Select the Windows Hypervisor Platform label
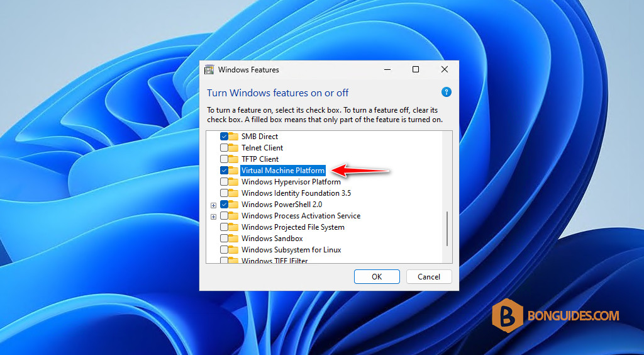The image size is (644, 355). [291, 182]
